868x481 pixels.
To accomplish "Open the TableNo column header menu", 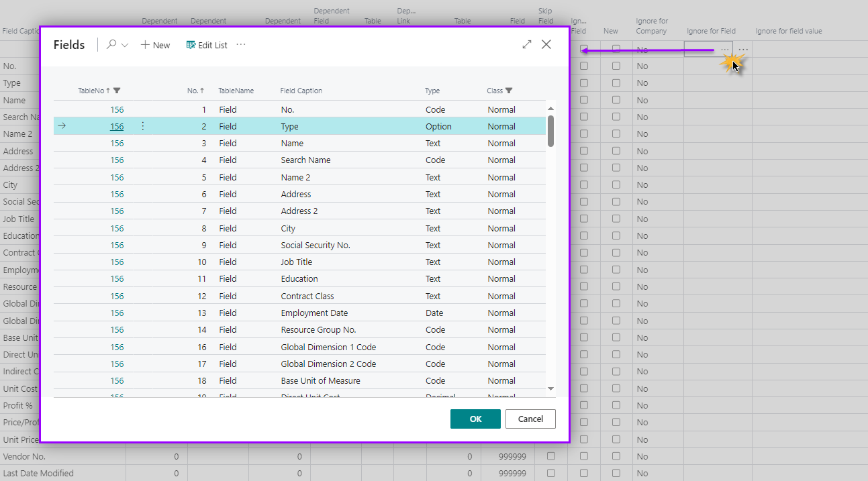I will [x=93, y=91].
